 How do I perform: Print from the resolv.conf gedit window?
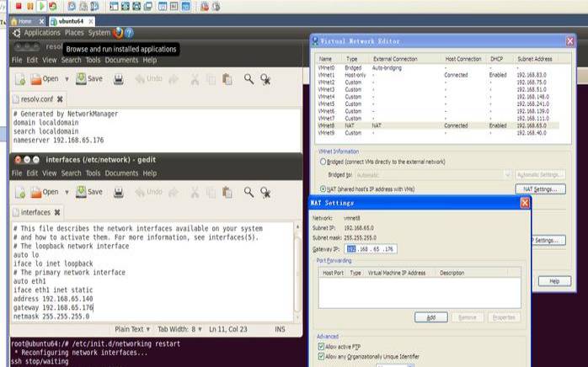tap(119, 79)
